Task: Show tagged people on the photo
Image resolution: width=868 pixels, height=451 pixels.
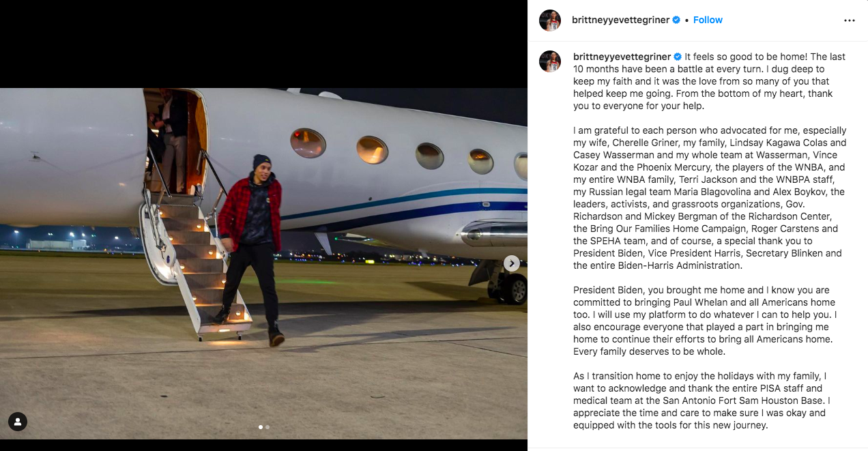Action: click(18, 422)
